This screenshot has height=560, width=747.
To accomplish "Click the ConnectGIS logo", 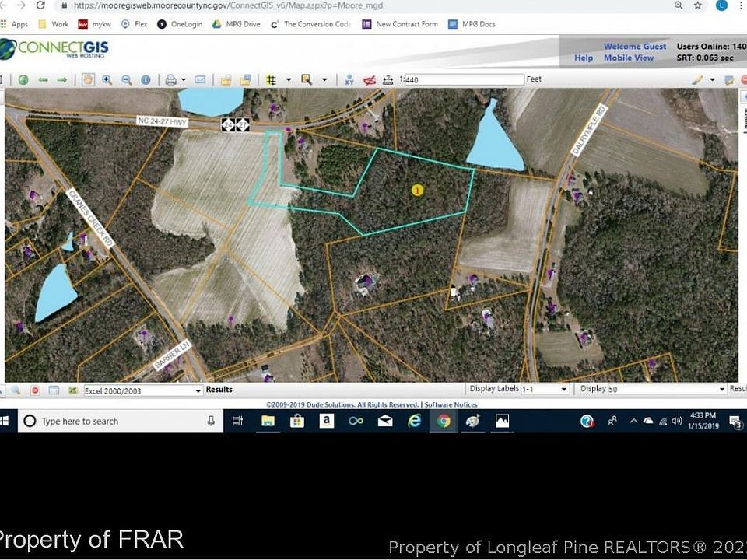I will (54, 48).
